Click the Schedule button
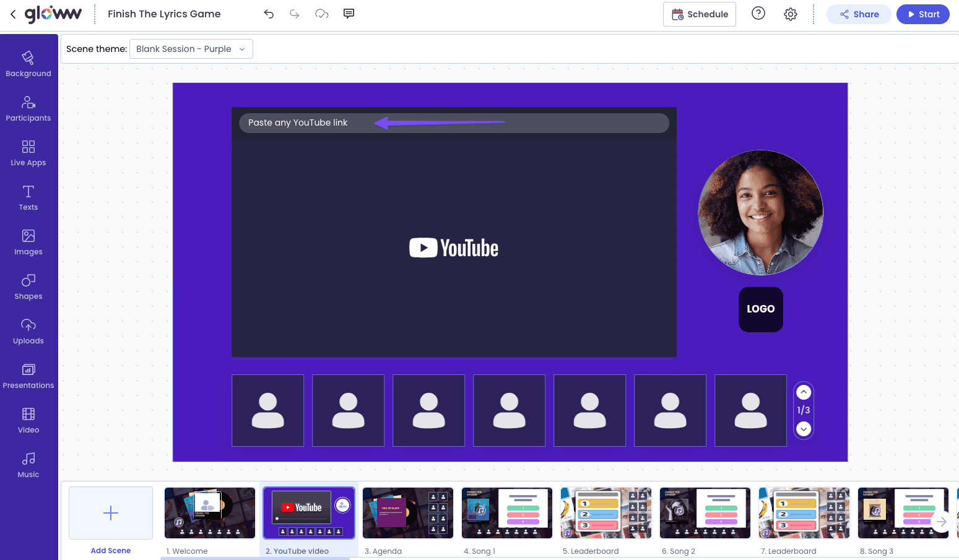959x560 pixels. (x=700, y=14)
